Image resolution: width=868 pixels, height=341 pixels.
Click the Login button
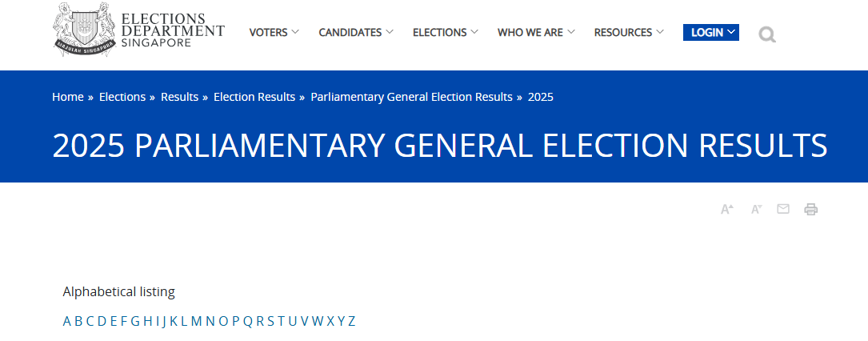click(x=710, y=33)
